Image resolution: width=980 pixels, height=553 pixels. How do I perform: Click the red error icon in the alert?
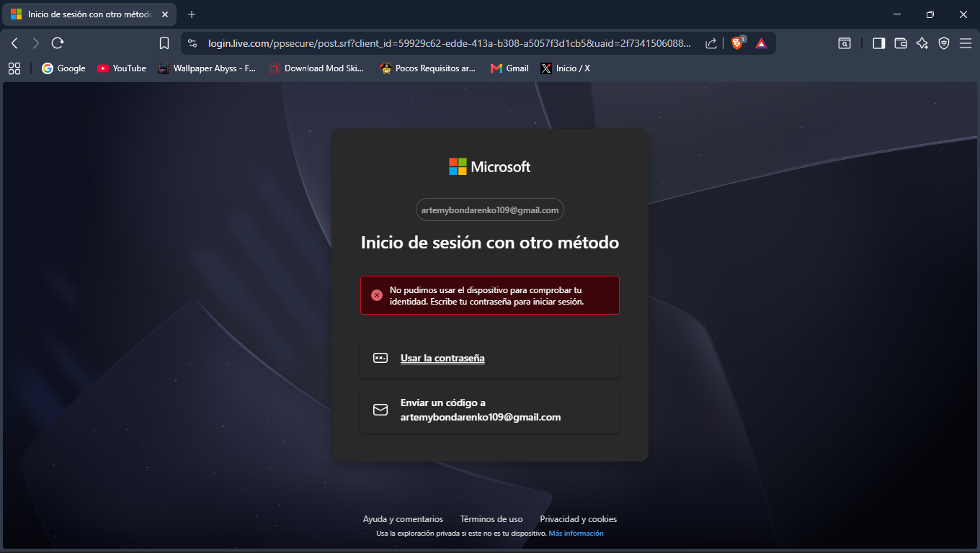[377, 295]
